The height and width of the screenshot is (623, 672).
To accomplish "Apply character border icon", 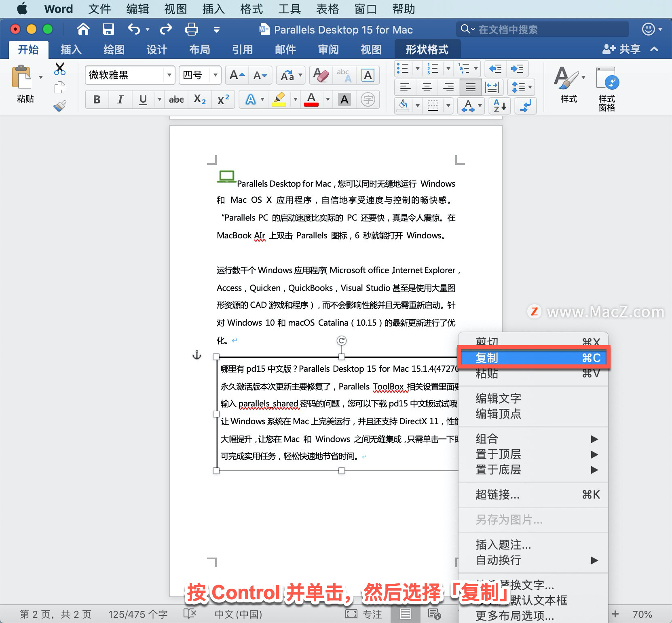I will [368, 75].
